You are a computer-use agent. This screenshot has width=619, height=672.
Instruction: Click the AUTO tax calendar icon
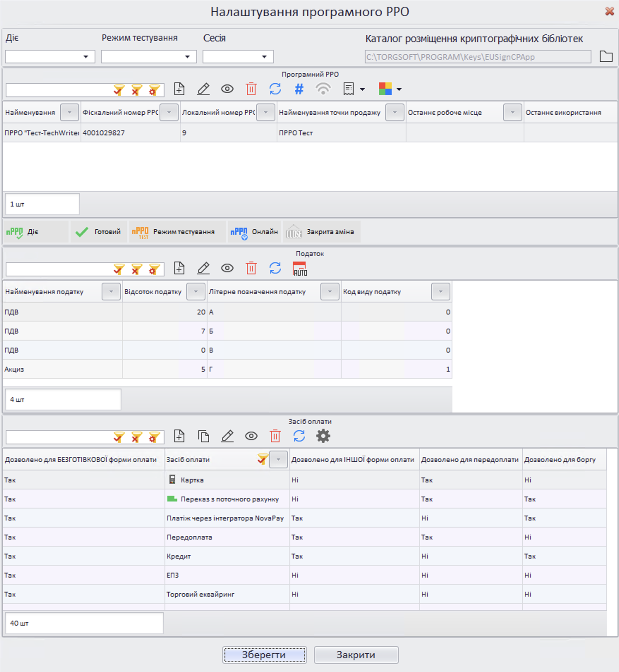pos(300,269)
